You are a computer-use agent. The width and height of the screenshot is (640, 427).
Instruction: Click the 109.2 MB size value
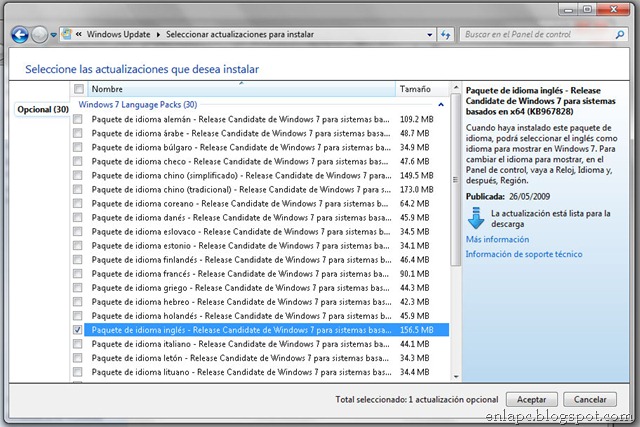tap(416, 119)
